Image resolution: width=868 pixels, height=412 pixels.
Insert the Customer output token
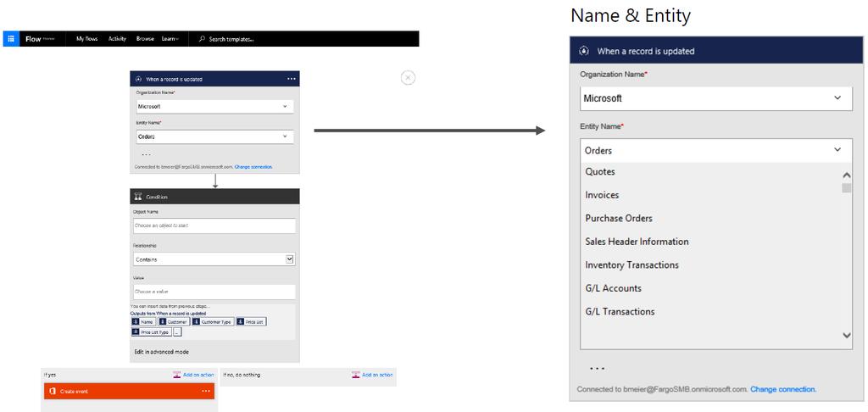(174, 321)
